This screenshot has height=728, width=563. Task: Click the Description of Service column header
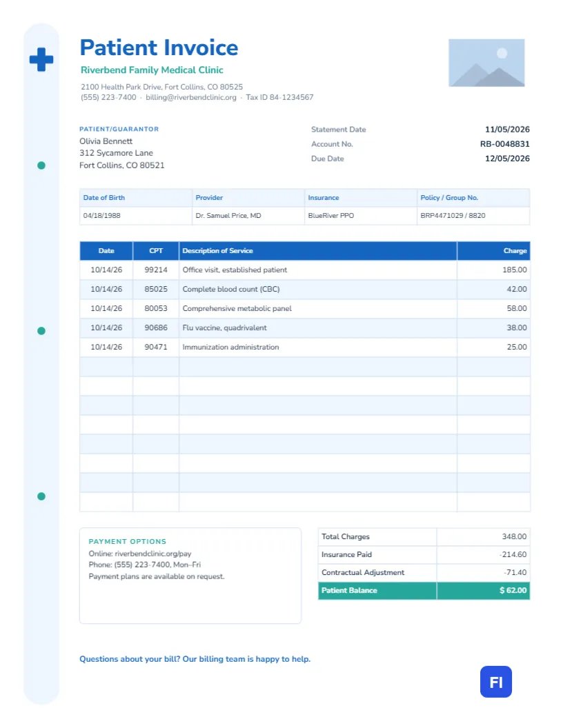318,251
